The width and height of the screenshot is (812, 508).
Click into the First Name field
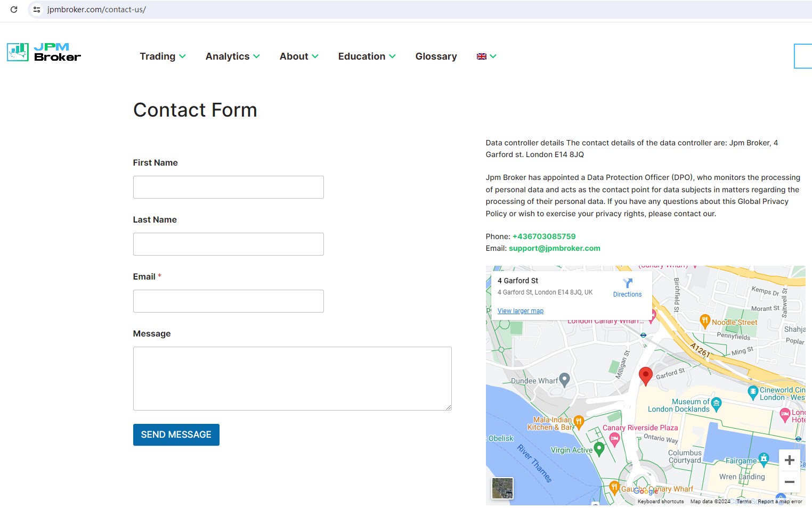228,187
